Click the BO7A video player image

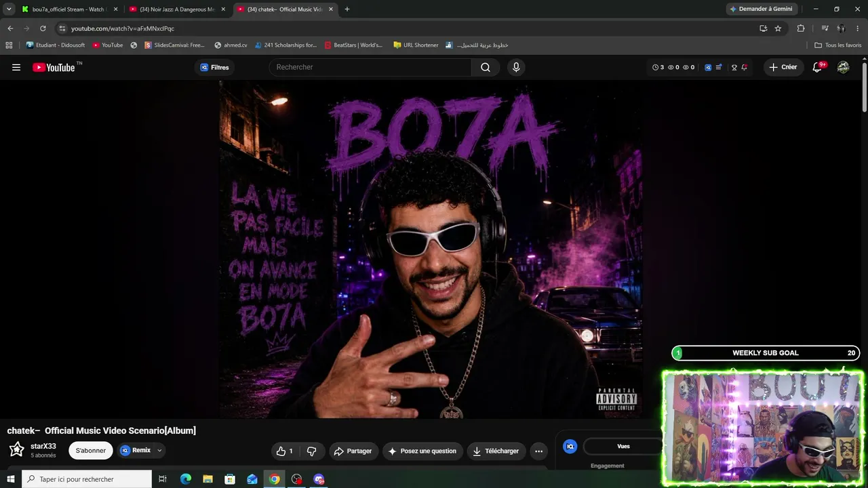tap(431, 249)
